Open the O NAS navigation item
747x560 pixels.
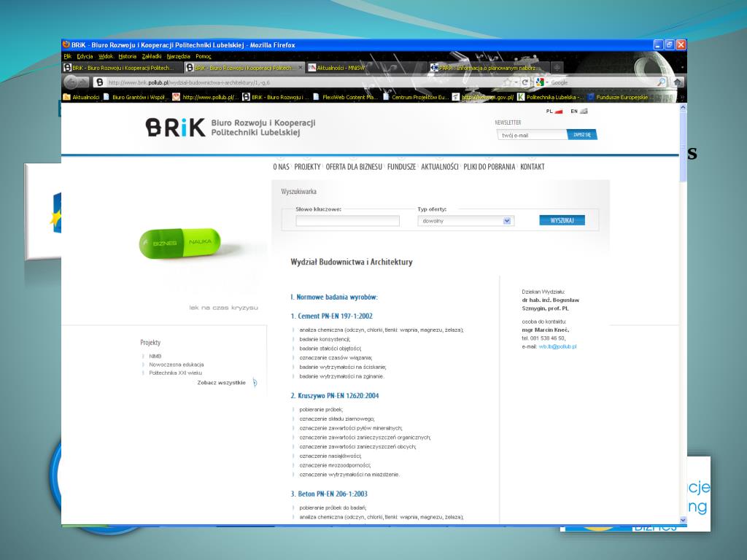281,167
